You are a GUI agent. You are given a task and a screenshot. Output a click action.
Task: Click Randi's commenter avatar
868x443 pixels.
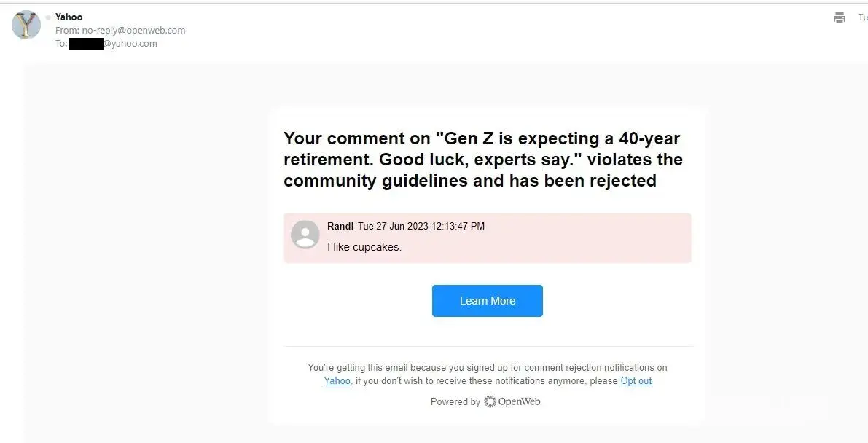(x=305, y=235)
